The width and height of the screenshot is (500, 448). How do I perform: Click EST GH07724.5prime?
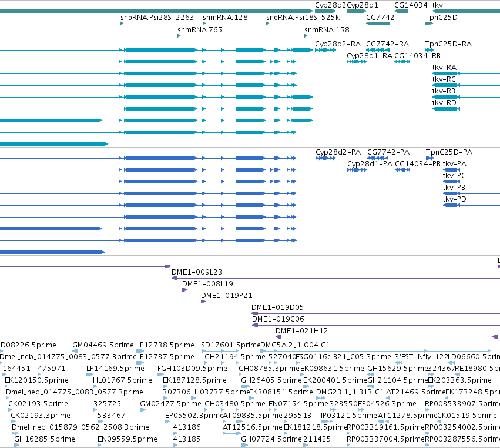click(271, 439)
